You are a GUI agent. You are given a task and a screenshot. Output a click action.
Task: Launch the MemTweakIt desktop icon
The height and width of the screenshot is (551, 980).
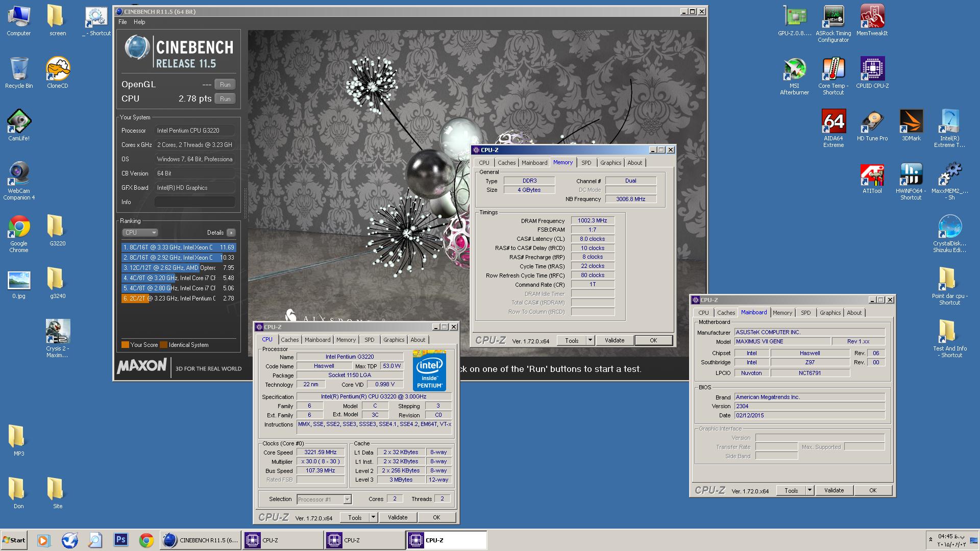point(872,20)
